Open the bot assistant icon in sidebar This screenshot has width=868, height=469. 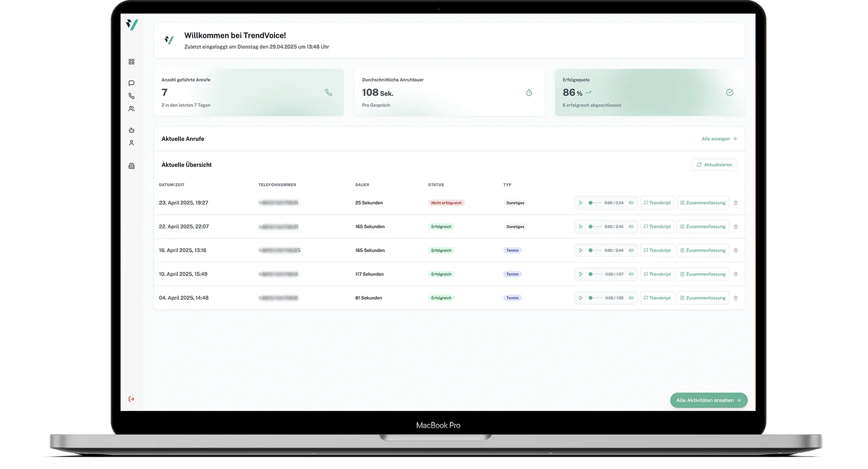131,130
